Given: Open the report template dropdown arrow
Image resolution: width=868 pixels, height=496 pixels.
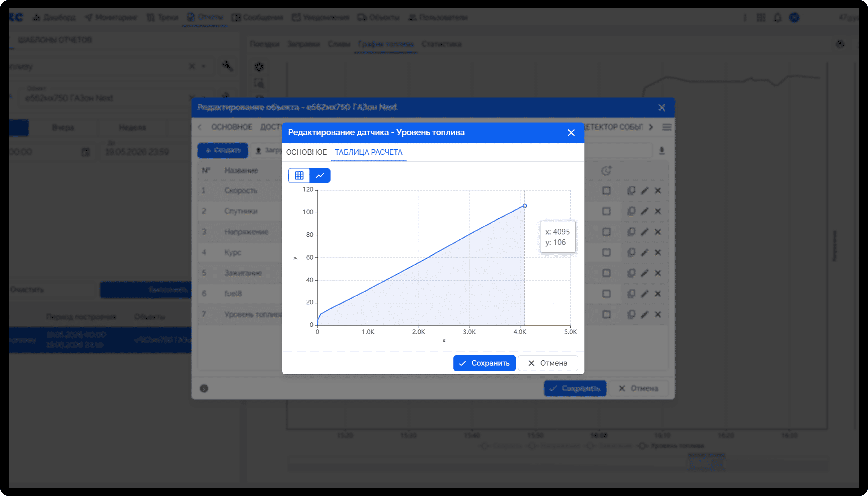Looking at the screenshot, I should 204,66.
